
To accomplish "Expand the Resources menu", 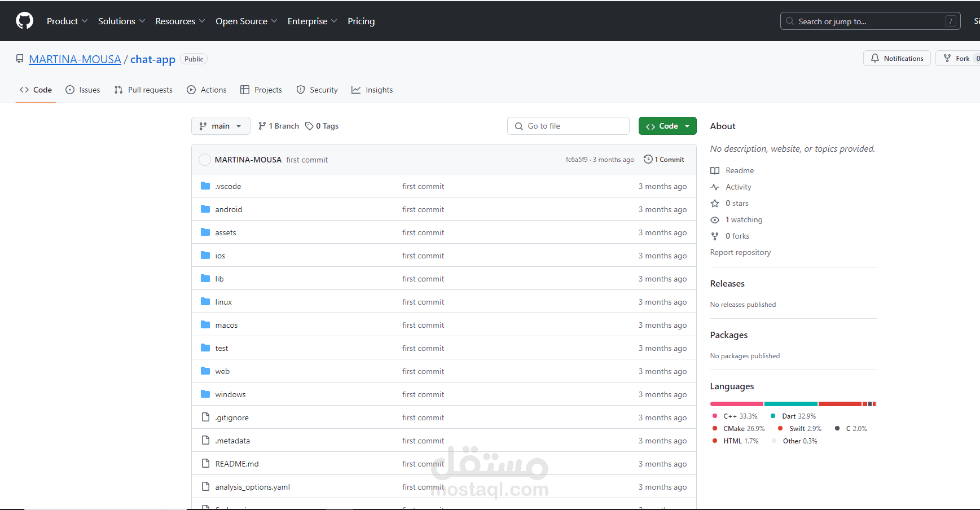I will 180,21.
